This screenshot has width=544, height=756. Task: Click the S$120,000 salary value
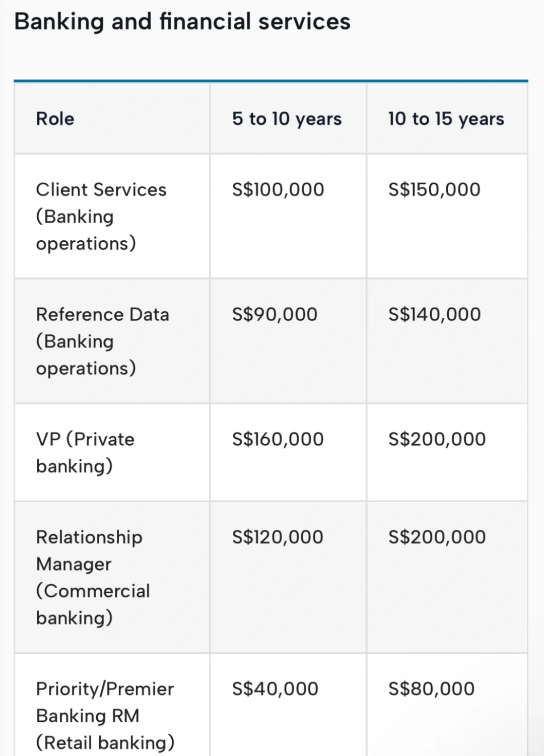278,537
